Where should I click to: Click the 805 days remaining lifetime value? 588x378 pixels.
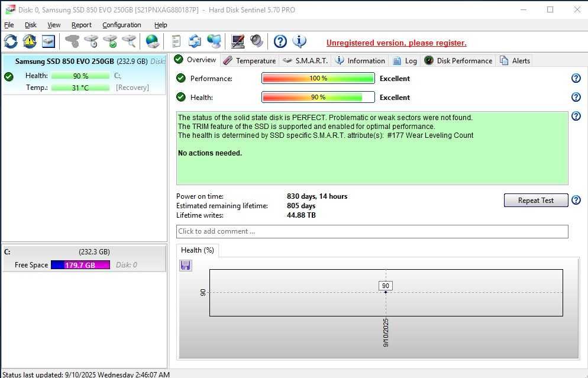301,206
